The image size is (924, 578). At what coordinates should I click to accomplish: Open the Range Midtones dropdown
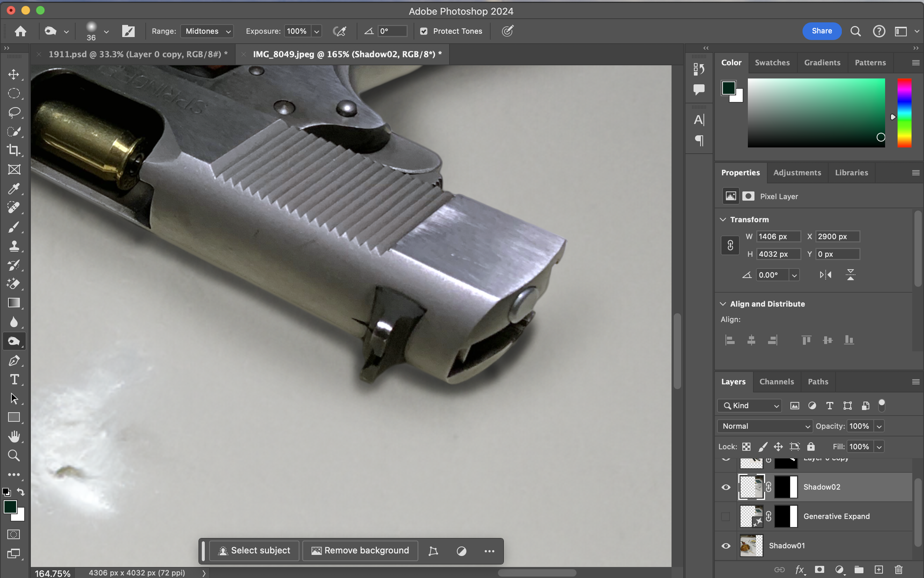(207, 31)
